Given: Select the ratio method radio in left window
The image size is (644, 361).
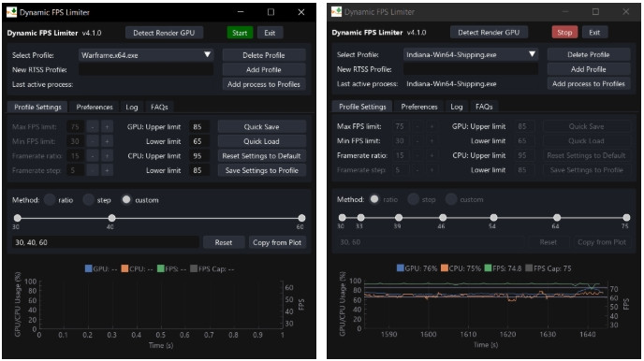Looking at the screenshot, I should click(x=50, y=200).
